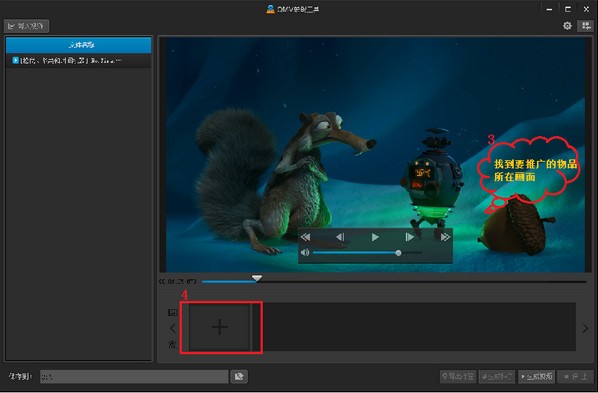Browse for the save folder with the folder icon
The width and height of the screenshot is (598, 393).
click(x=239, y=377)
